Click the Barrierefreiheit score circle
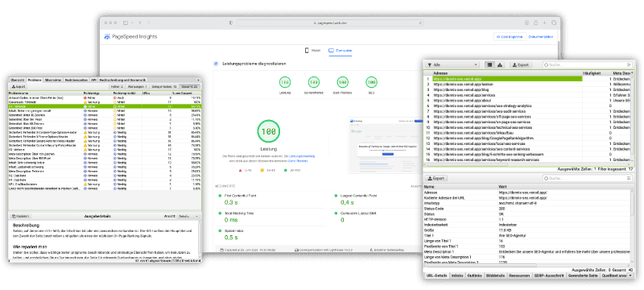The width and height of the screenshot is (644, 290). tap(314, 82)
